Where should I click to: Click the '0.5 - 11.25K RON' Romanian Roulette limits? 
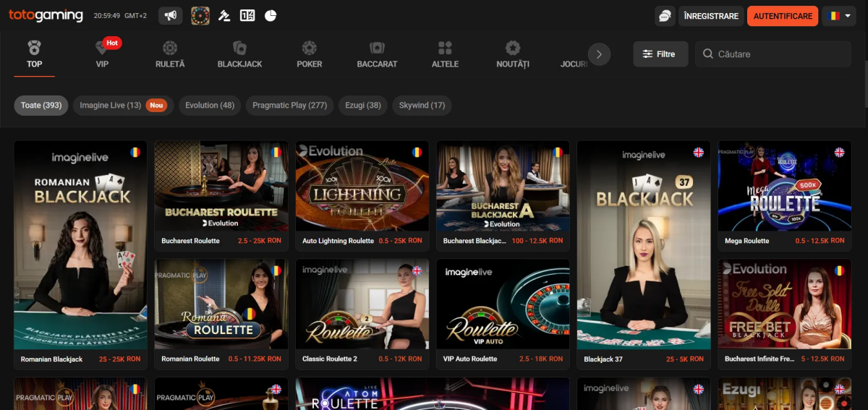pyautogui.click(x=254, y=359)
